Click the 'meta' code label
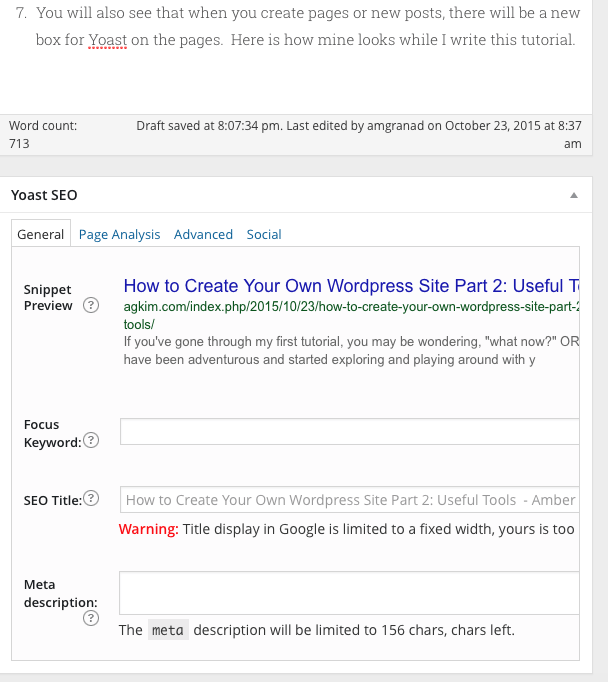The image size is (608, 682). 168,630
